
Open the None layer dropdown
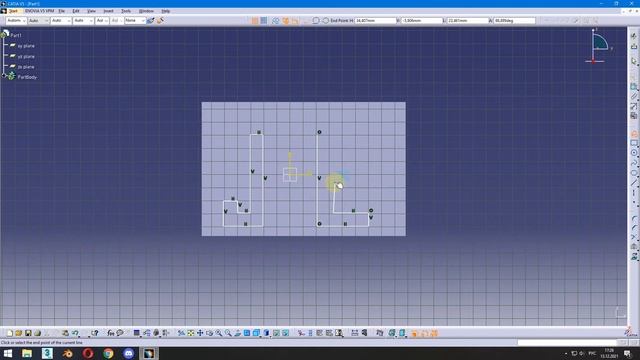point(135,20)
